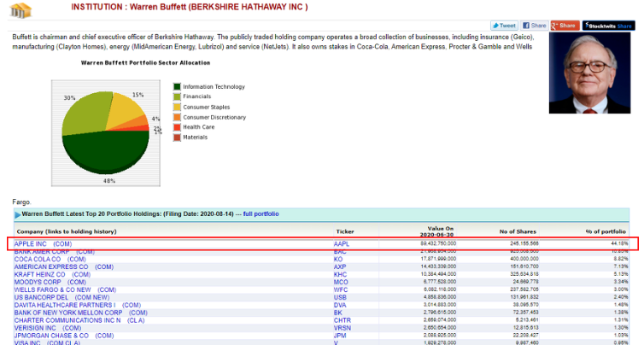Open APPLE INC holding history link
This screenshot has width=644, height=345.
point(43,244)
